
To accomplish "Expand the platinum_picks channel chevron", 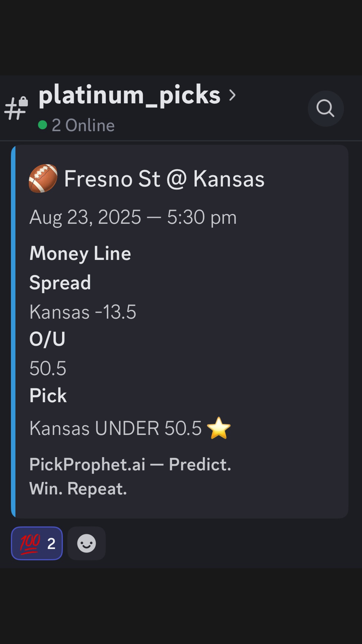I will (232, 95).
